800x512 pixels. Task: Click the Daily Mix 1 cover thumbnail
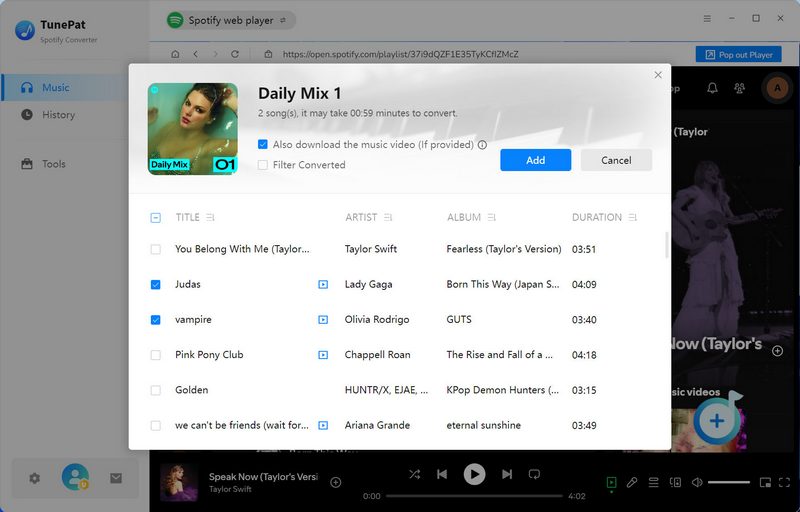pyautogui.click(x=193, y=129)
